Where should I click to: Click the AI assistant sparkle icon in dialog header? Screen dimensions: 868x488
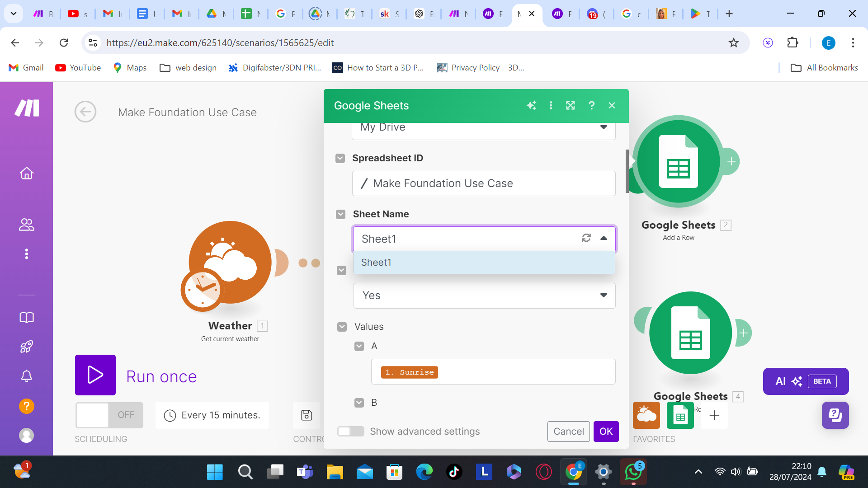tap(531, 105)
